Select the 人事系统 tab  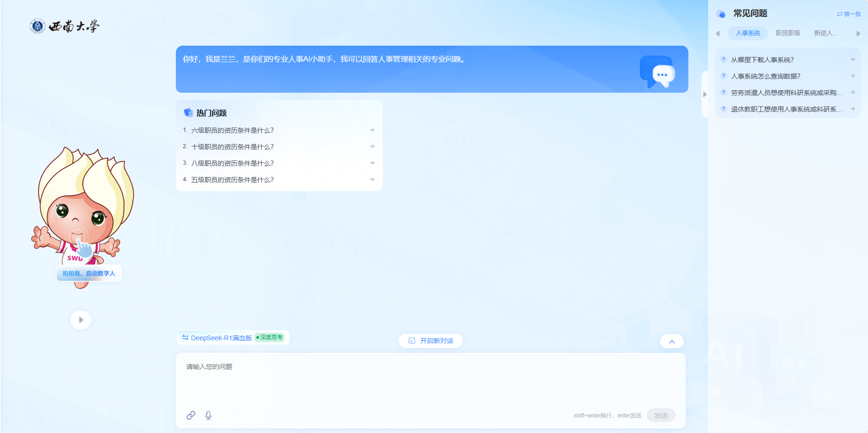point(748,33)
